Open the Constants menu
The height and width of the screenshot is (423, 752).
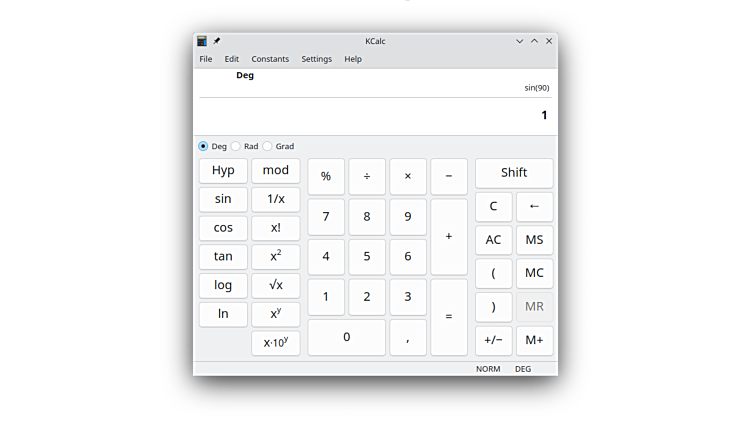(270, 59)
